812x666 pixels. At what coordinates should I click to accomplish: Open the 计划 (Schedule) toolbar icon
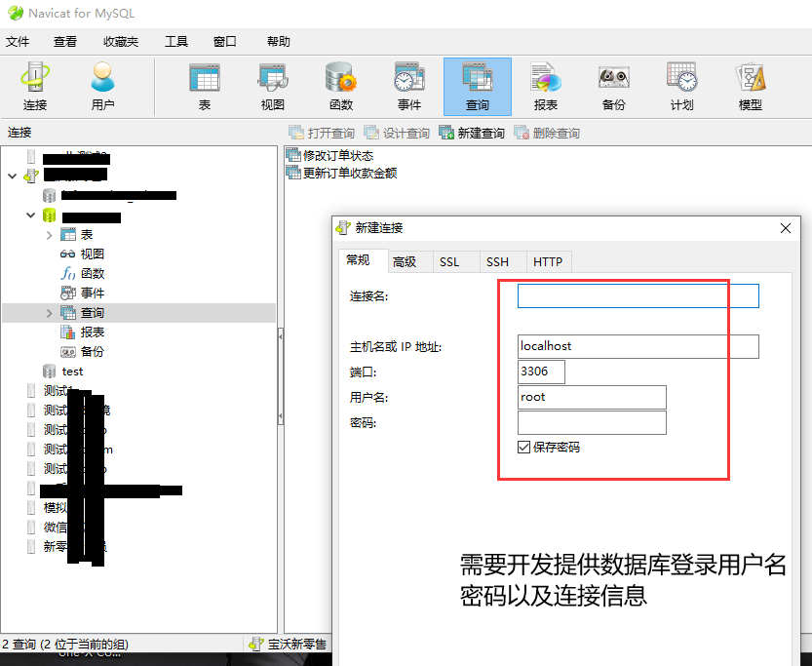click(x=681, y=87)
